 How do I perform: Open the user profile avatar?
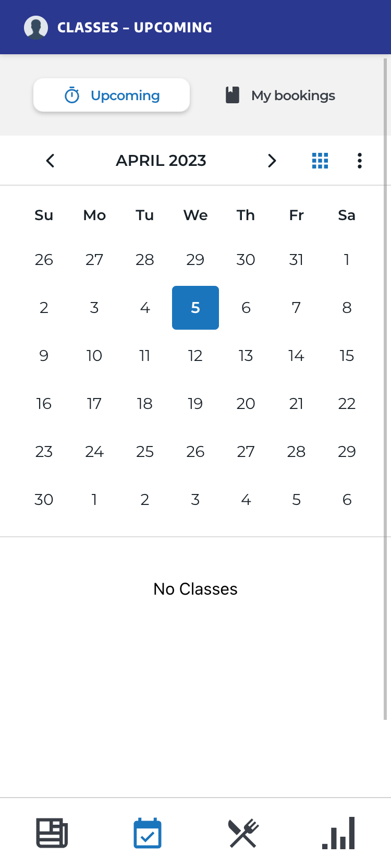coord(36,27)
